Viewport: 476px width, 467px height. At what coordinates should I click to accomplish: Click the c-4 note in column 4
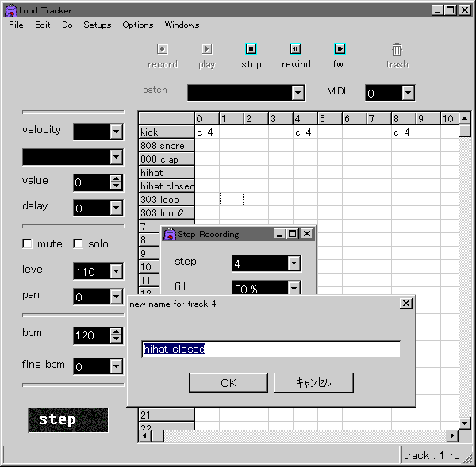tap(303, 132)
